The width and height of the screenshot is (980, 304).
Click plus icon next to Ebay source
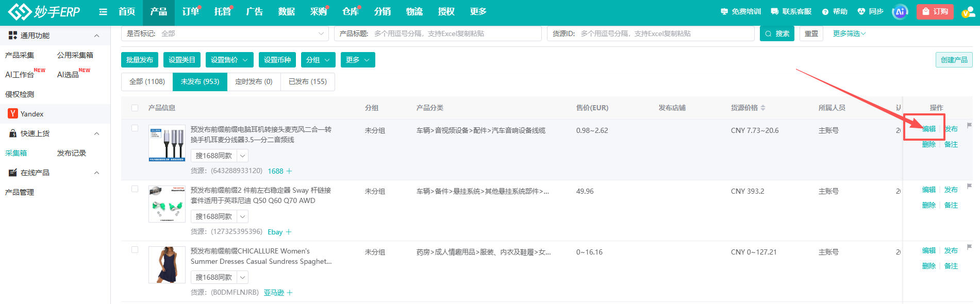pos(289,232)
